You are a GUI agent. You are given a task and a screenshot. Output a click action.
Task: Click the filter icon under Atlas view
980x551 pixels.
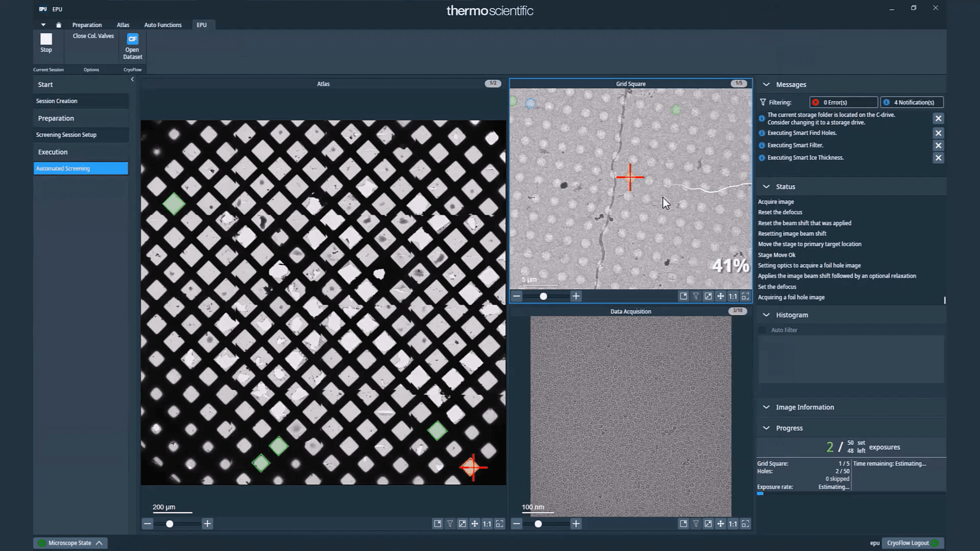[x=450, y=523]
